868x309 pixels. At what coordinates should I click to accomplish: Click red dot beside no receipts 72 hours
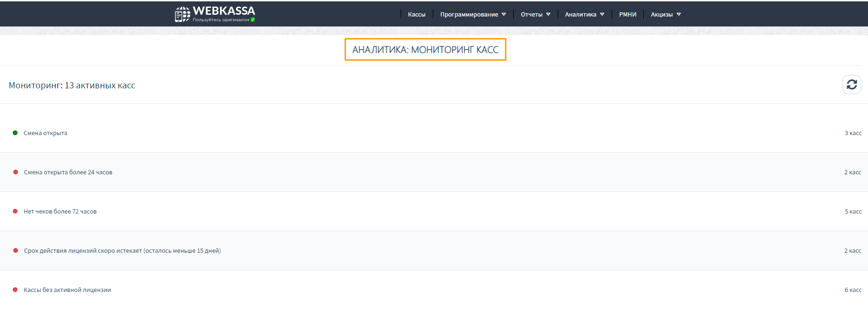pos(15,211)
